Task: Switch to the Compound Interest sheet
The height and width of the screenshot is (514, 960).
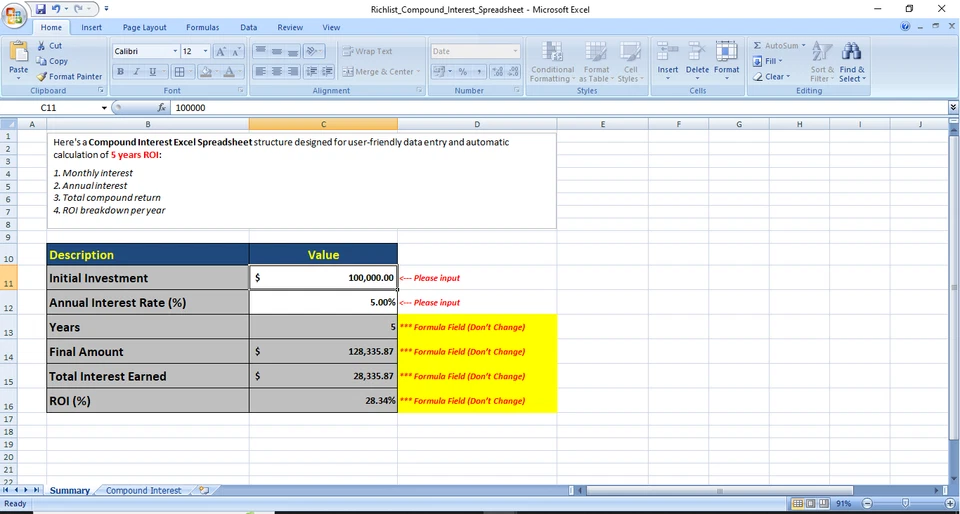Action: (x=143, y=490)
